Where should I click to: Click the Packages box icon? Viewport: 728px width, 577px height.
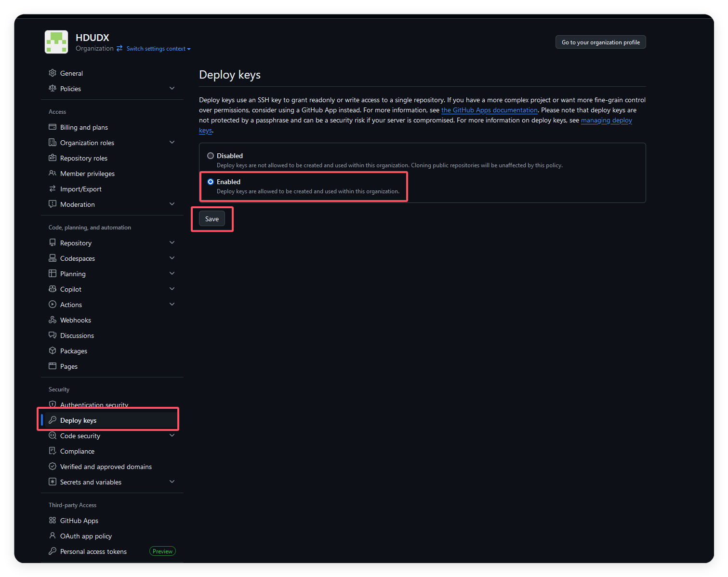point(53,351)
